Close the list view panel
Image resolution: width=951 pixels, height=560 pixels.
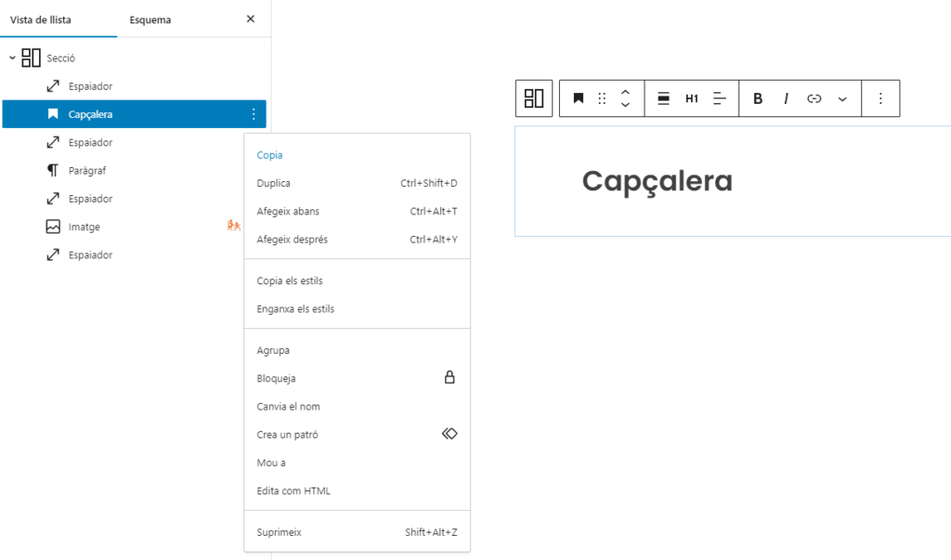click(x=251, y=19)
